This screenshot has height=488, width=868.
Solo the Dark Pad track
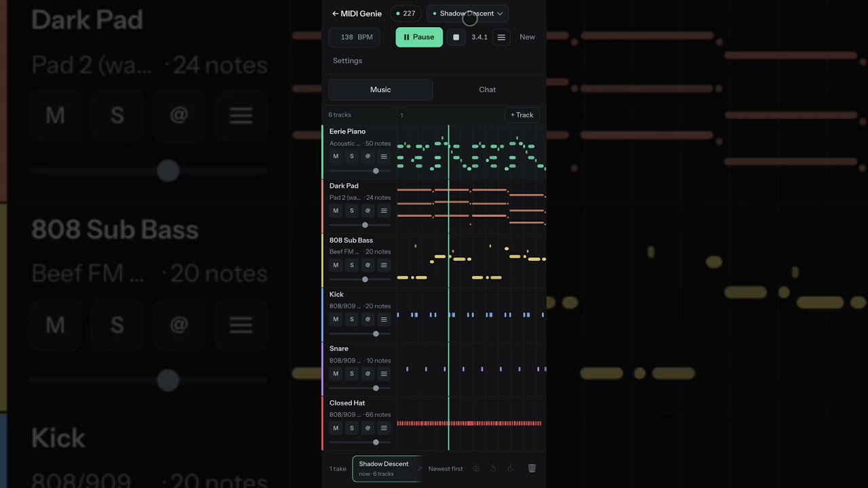point(351,211)
